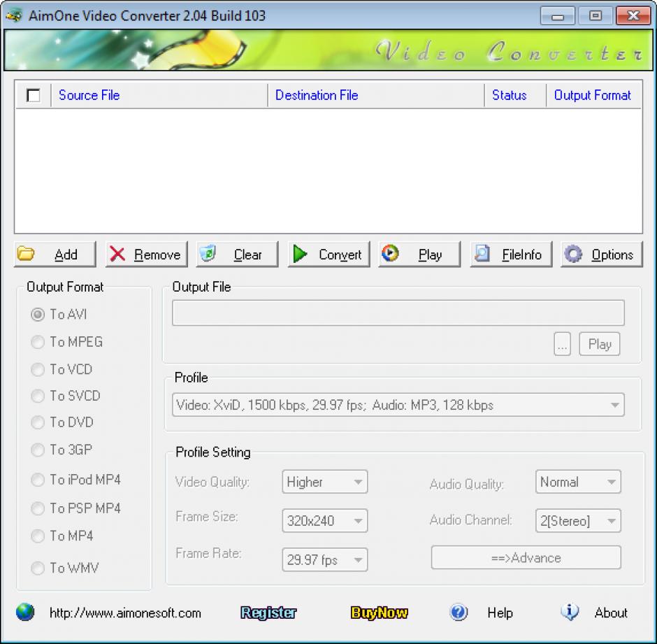Open the Audio Channel 2[Stereo] dropdown

578,521
